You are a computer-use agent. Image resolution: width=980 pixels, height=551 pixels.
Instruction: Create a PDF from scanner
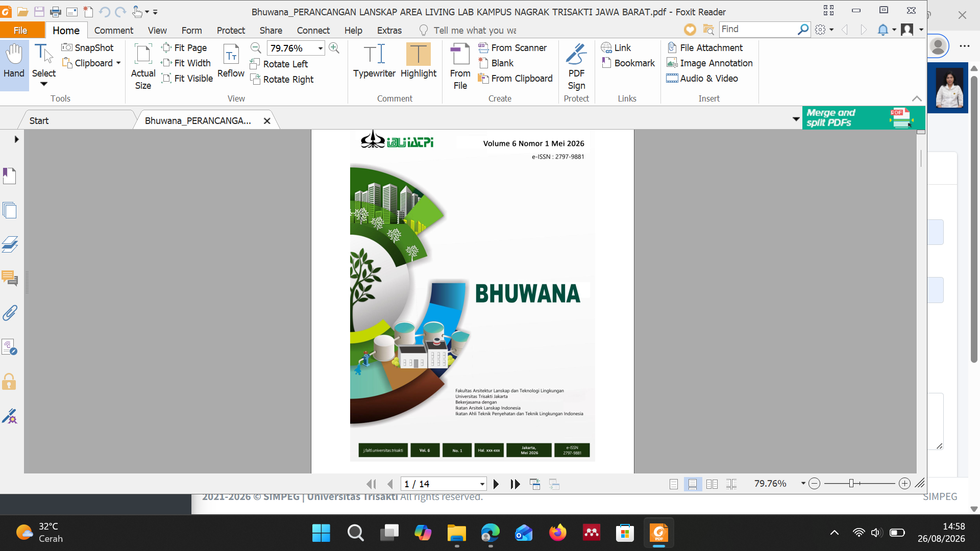tap(512, 47)
